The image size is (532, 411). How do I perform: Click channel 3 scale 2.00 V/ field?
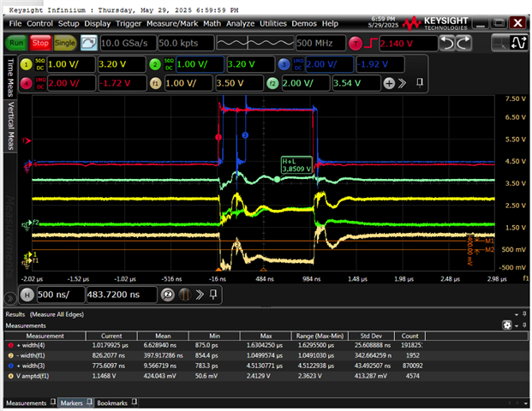pyautogui.click(x=329, y=64)
